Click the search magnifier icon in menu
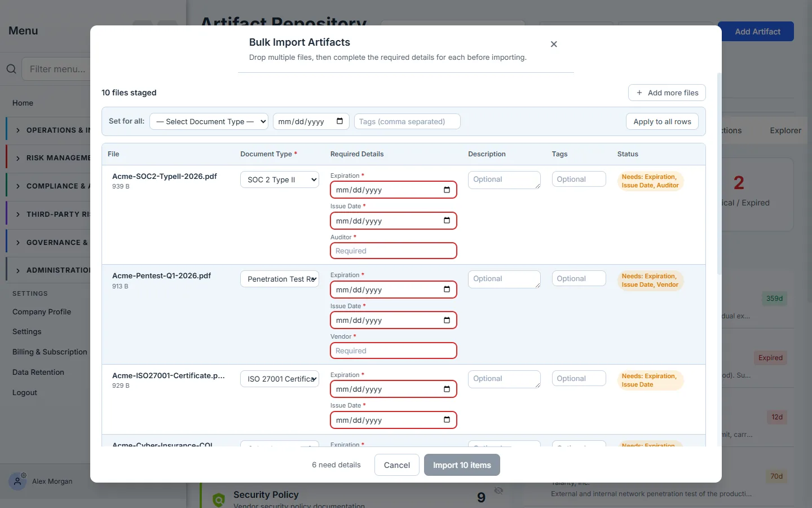This screenshot has height=508, width=812. coord(11,69)
